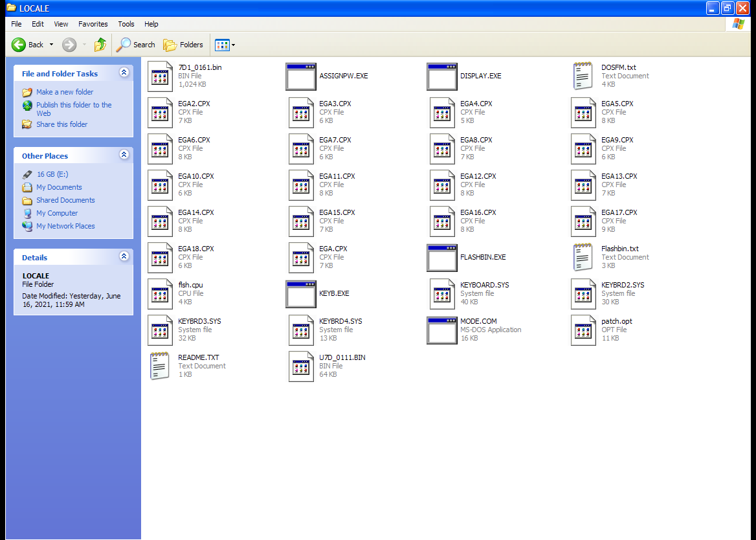756x540 pixels.
Task: Open the Search pane
Action: coord(135,45)
